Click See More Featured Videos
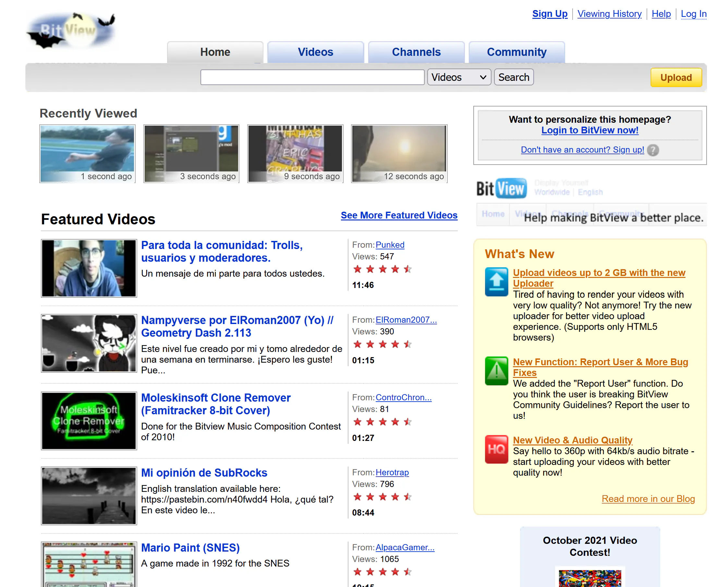728x587 pixels. (x=399, y=215)
